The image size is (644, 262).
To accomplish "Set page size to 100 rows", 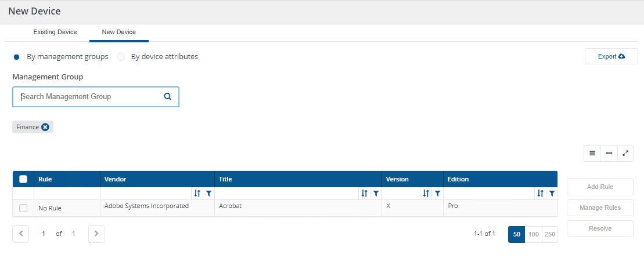I will pos(533,234).
